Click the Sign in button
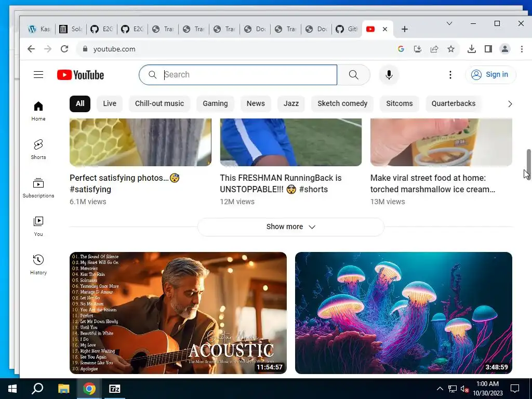The width and height of the screenshot is (532, 399). 490,75
